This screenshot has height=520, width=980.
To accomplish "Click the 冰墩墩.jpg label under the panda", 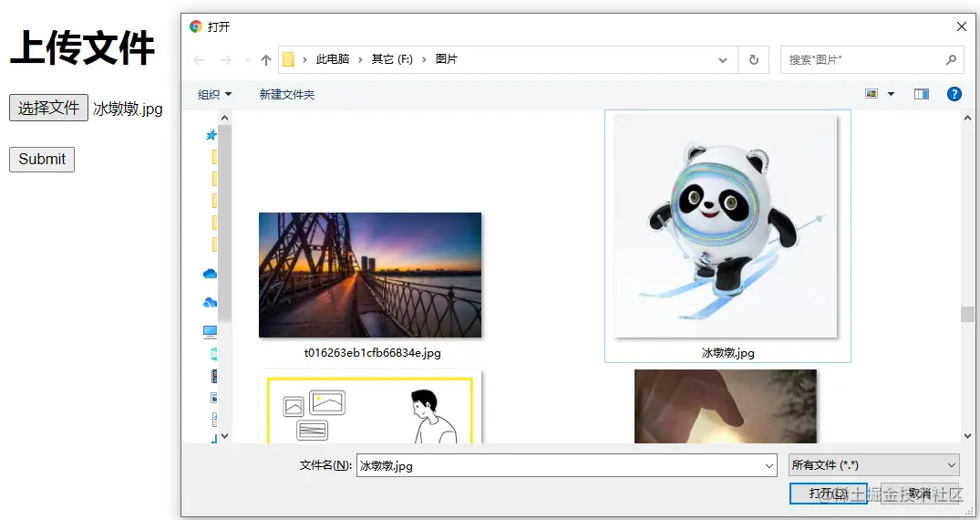I will [727, 353].
